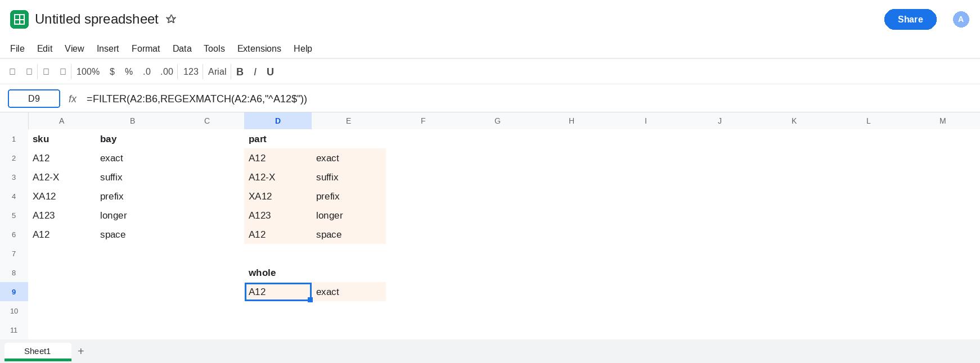Click the fx function icon
This screenshot has width=980, height=363.
(x=73, y=99)
